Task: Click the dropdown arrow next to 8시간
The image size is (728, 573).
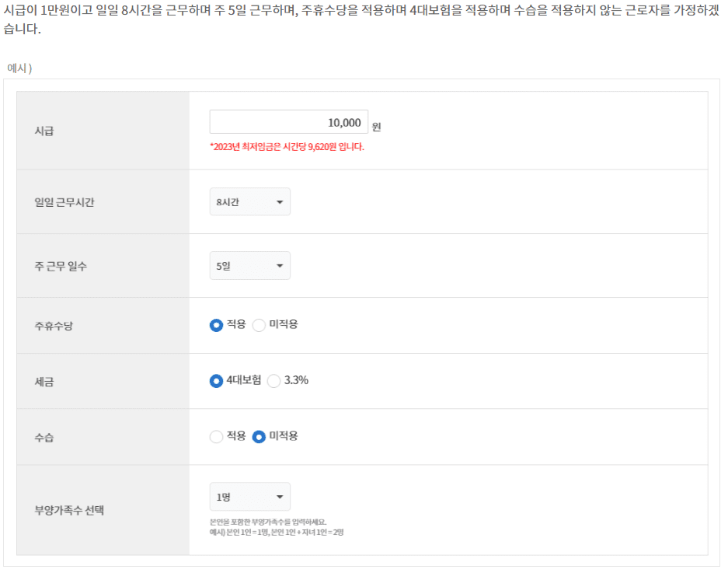Action: click(281, 201)
